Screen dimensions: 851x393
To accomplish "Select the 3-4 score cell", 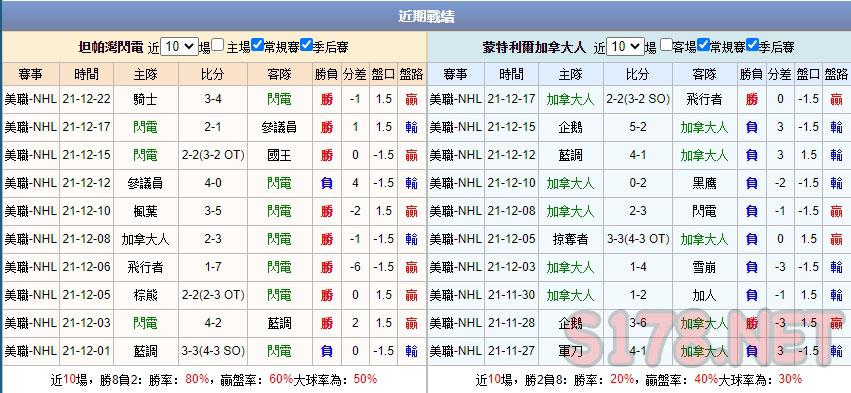I will [x=213, y=99].
